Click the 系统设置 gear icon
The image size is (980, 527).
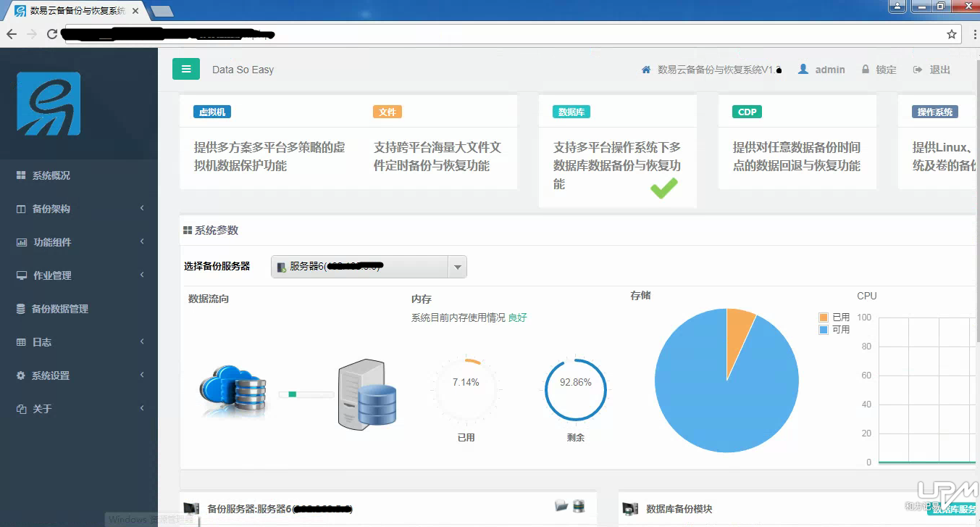(20, 375)
